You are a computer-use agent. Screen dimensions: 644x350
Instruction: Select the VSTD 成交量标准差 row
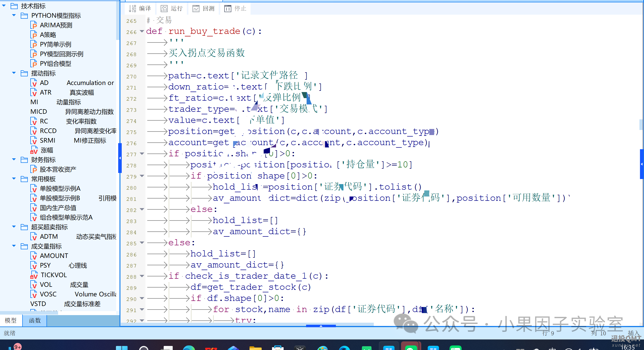point(65,304)
